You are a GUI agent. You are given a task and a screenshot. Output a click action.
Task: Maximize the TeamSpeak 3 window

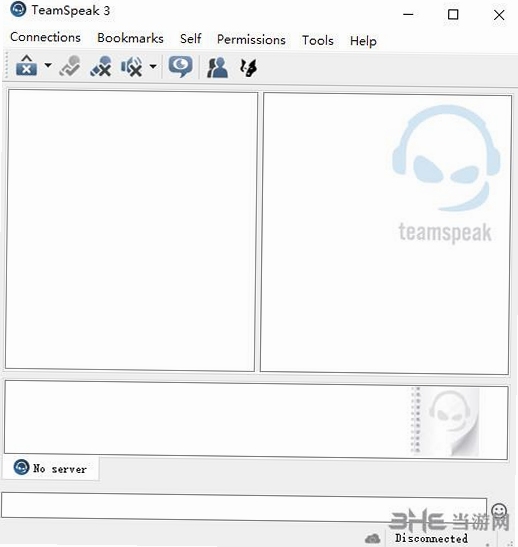[453, 14]
